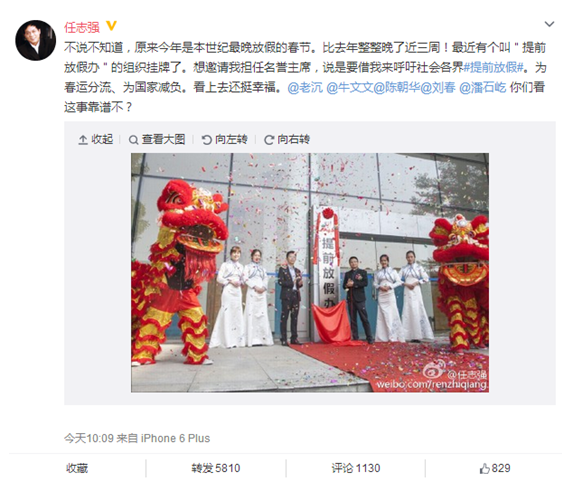Open the 任志强 username link
This screenshot has height=496, width=562.
(x=82, y=27)
